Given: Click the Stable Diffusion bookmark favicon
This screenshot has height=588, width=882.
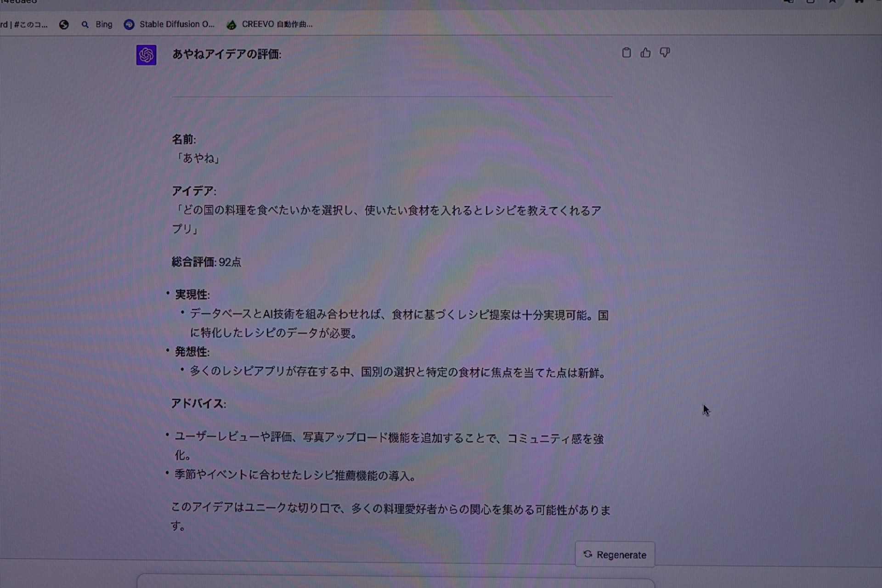Looking at the screenshot, I should tap(128, 24).
